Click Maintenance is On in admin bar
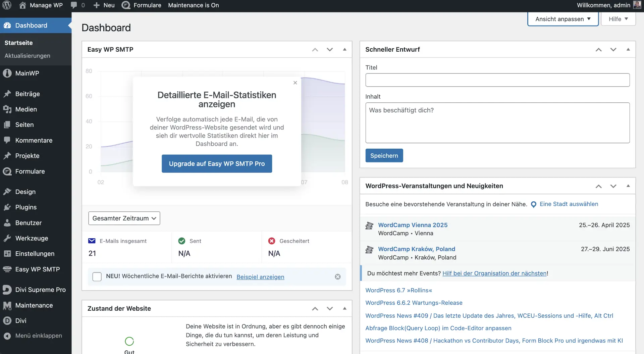The image size is (644, 354). [194, 5]
